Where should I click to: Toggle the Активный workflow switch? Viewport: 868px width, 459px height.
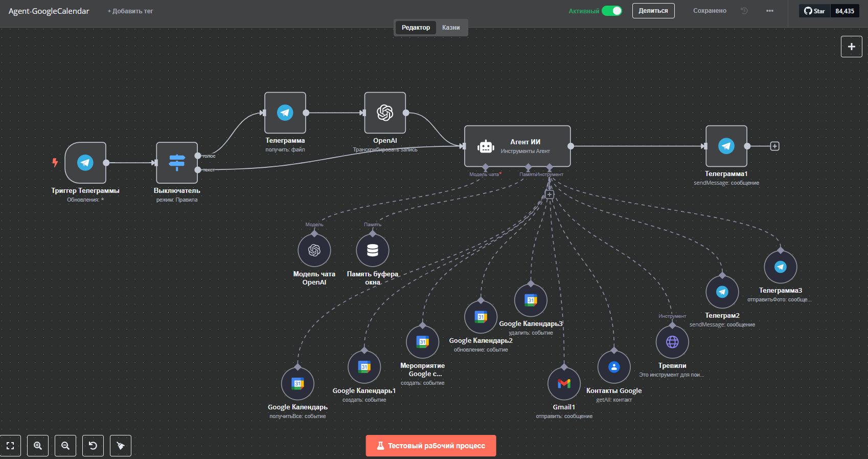611,11
